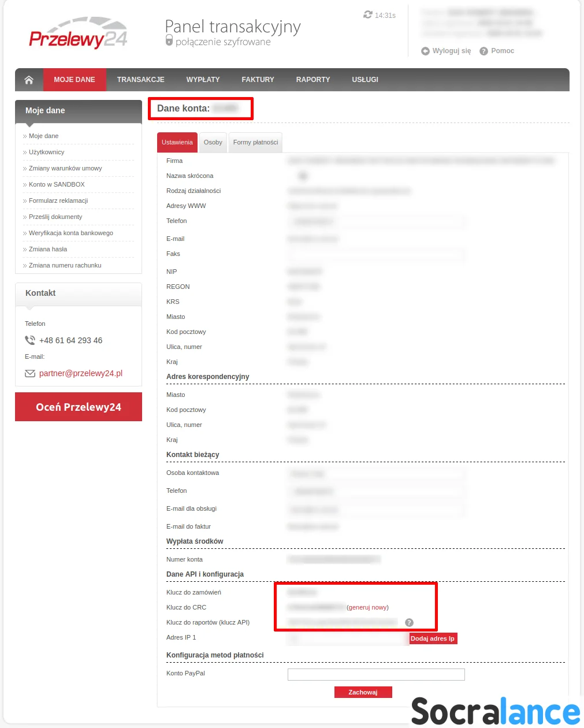
Task: Click the home icon in navigation bar
Action: tap(29, 80)
